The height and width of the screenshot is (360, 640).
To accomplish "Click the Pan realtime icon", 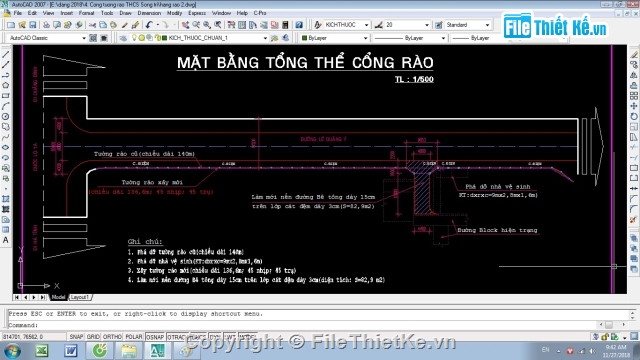I will (185, 25).
